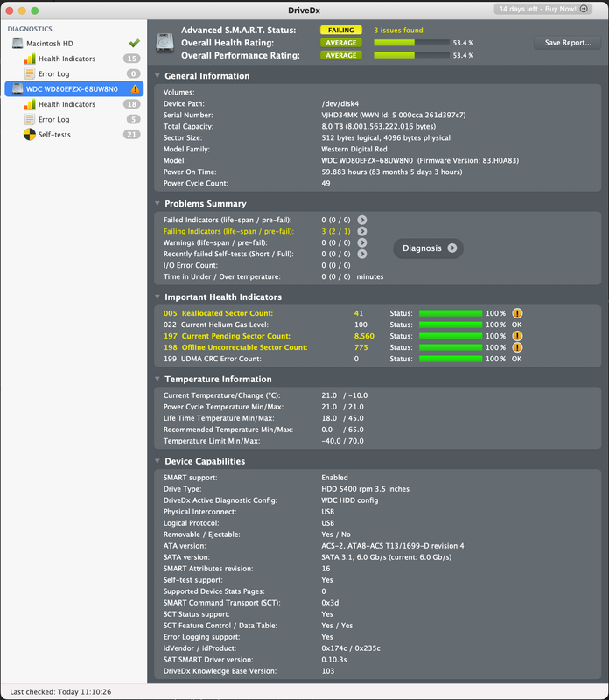This screenshot has height=700, width=609.
Task: Click the Self-tests crash-test icon
Action: point(30,135)
